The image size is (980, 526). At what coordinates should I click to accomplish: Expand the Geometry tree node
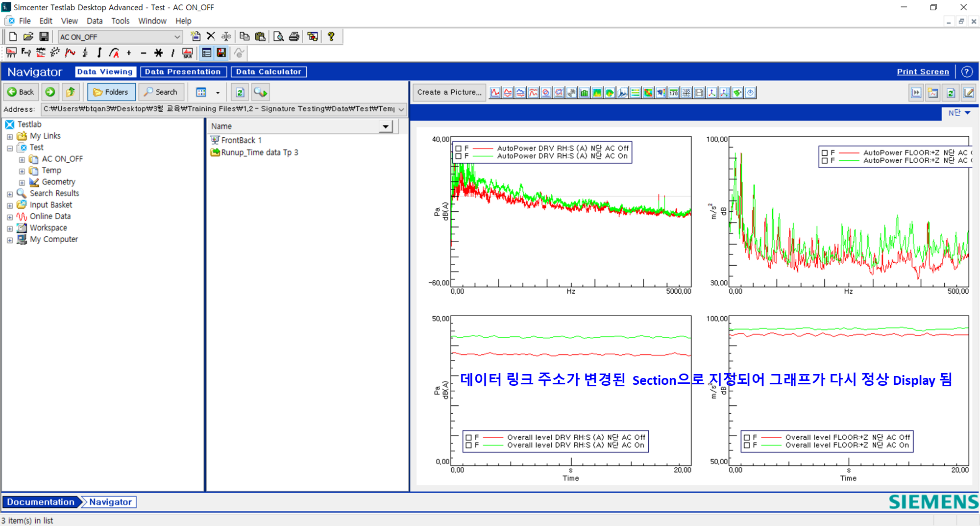pos(22,182)
